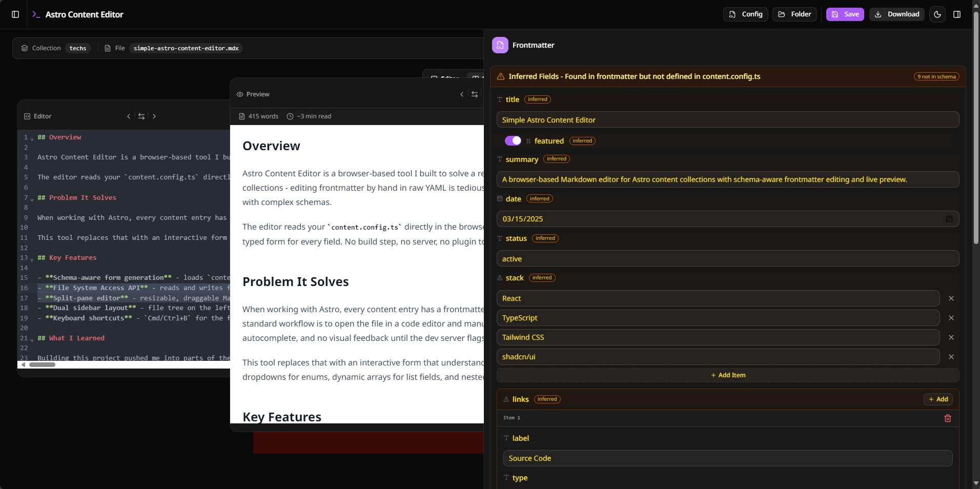Click the swap-panes icon in Preview header

[x=475, y=94]
